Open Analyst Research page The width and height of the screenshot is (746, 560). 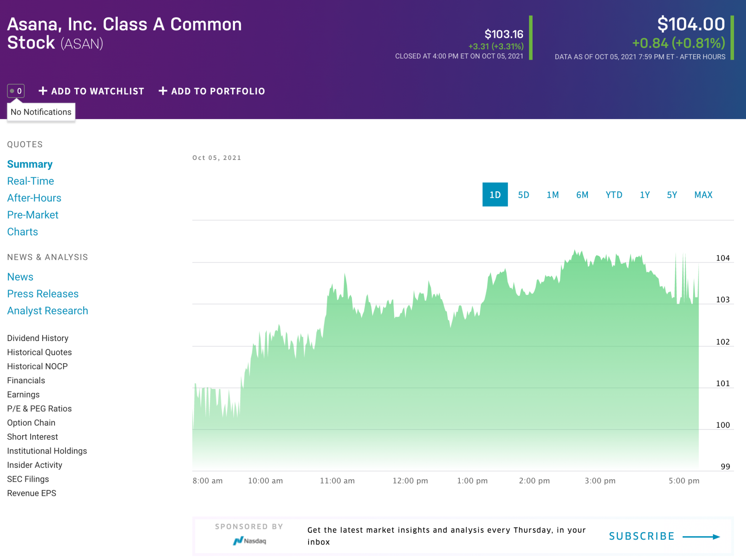coord(48,311)
